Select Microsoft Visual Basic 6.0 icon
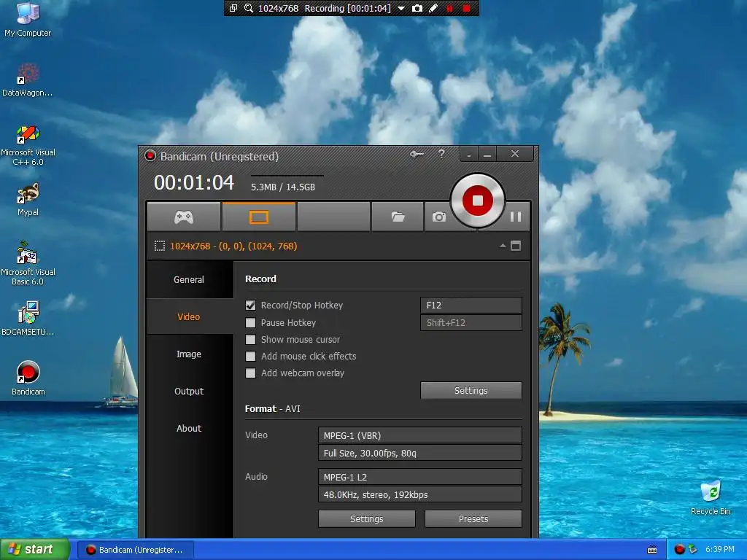Screen dimensions: 747x560 coord(28,263)
